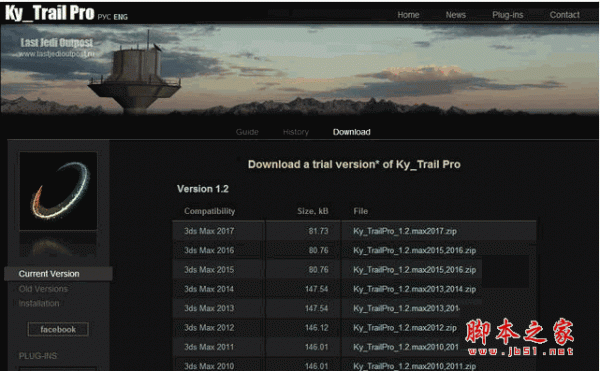Open the Last Jedi Outpost logo link
Image resolution: width=600 pixels, height=371 pixels.
click(57, 47)
